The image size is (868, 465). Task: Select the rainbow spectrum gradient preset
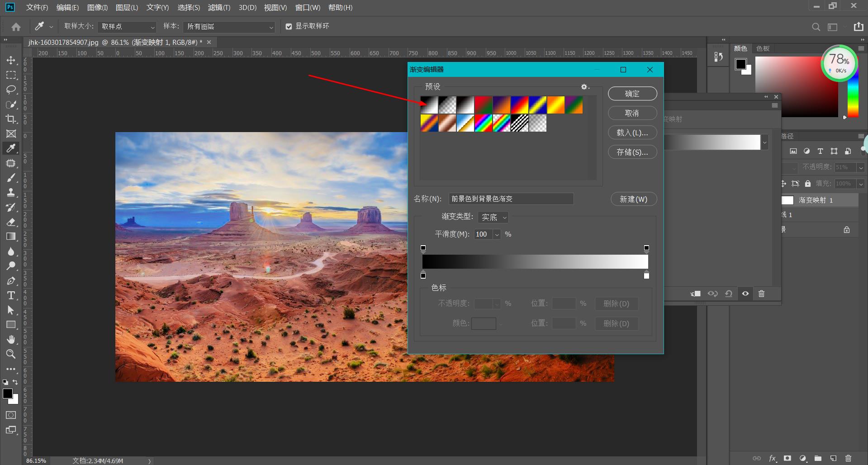tap(483, 123)
